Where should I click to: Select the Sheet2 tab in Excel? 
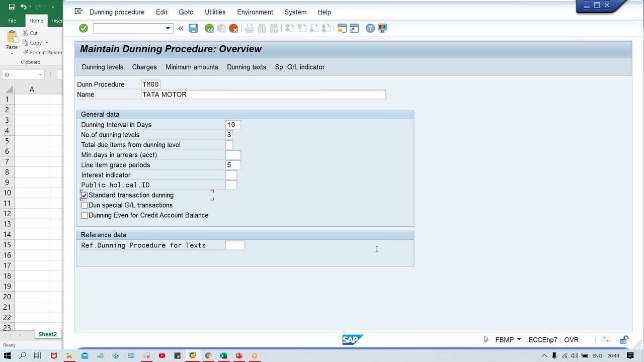48,334
